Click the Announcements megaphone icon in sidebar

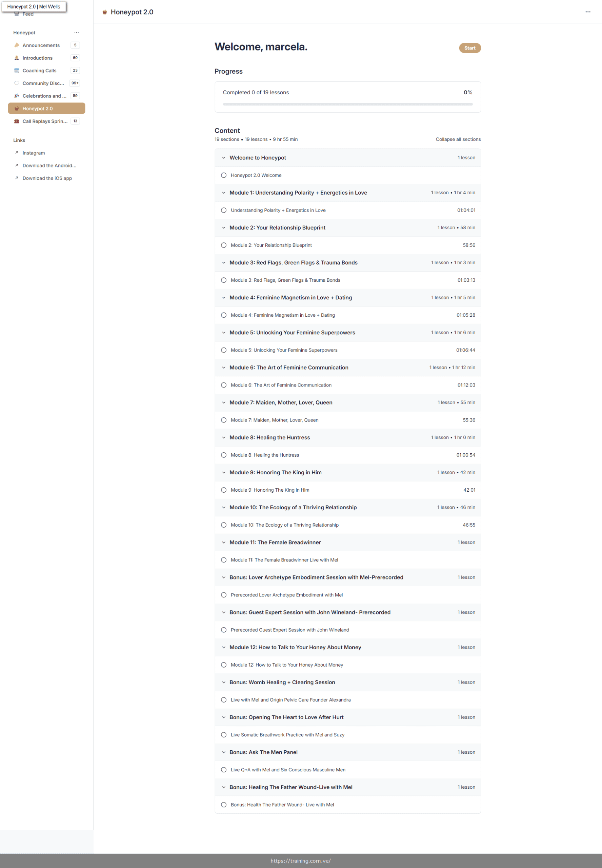pos(17,45)
